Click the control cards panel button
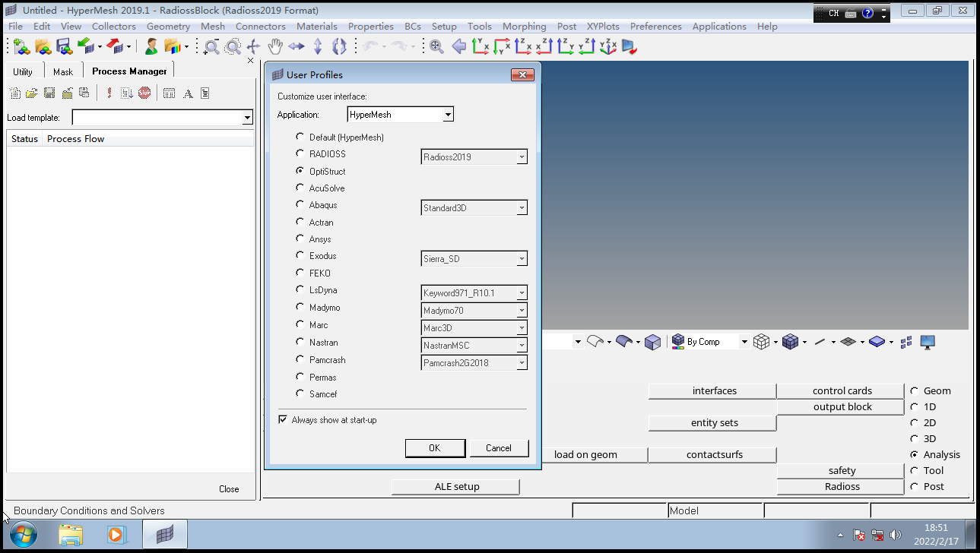 coord(840,390)
